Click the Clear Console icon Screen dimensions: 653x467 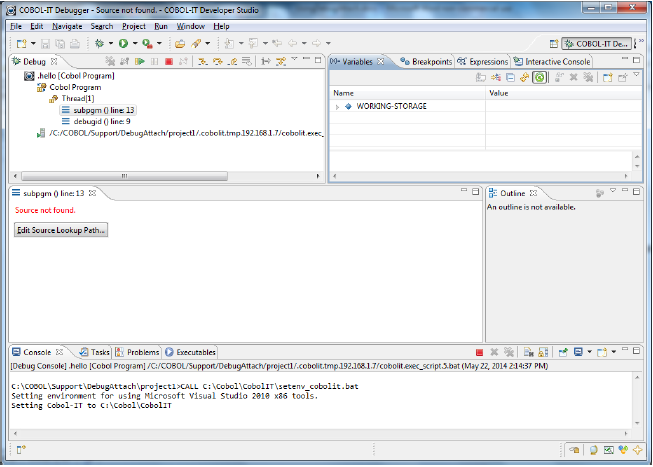(528, 352)
